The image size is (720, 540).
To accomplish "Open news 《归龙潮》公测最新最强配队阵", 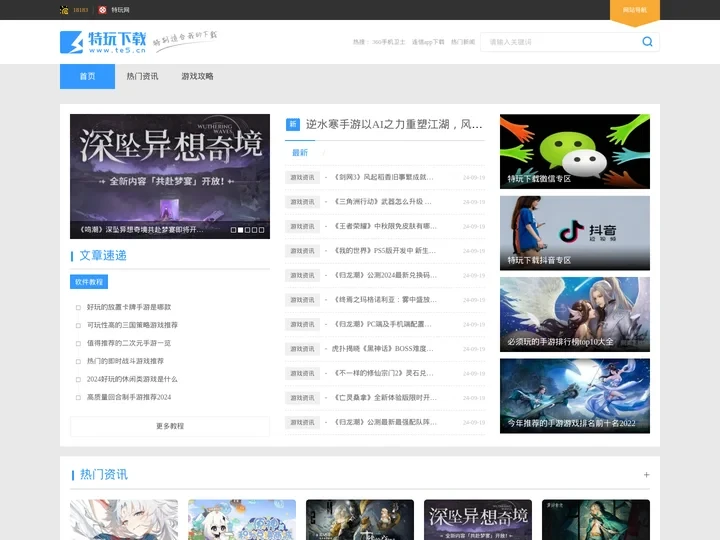I will pos(384,422).
